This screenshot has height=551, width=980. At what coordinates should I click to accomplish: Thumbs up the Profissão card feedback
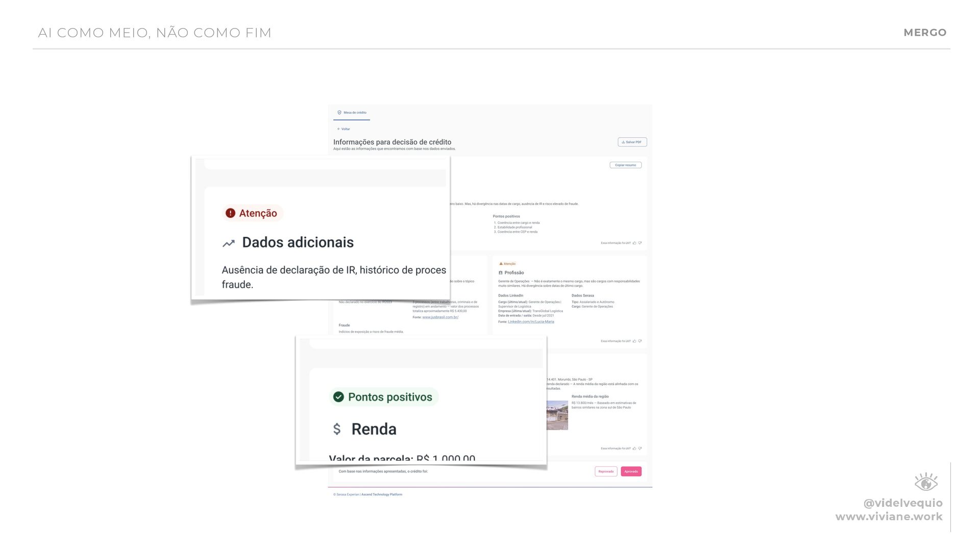pyautogui.click(x=634, y=341)
